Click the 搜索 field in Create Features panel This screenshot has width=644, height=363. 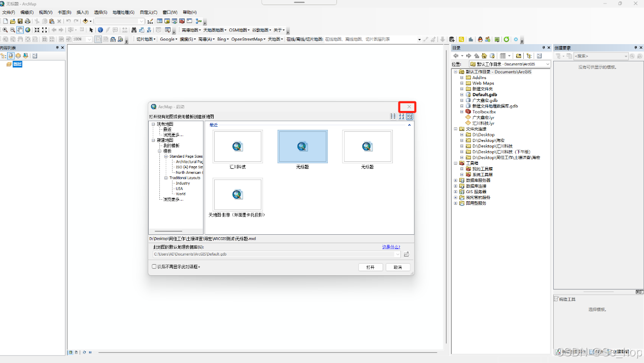click(600, 56)
